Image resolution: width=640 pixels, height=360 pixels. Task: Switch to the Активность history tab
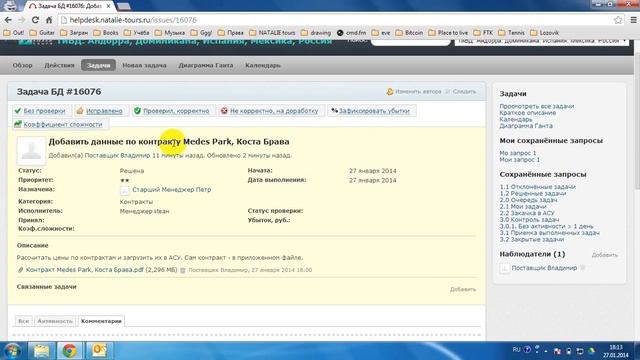pyautogui.click(x=55, y=321)
